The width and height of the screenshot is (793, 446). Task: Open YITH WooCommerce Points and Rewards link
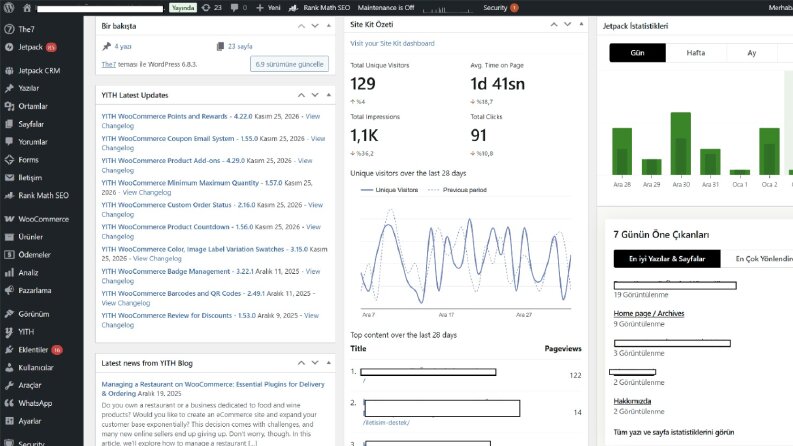pyautogui.click(x=164, y=116)
